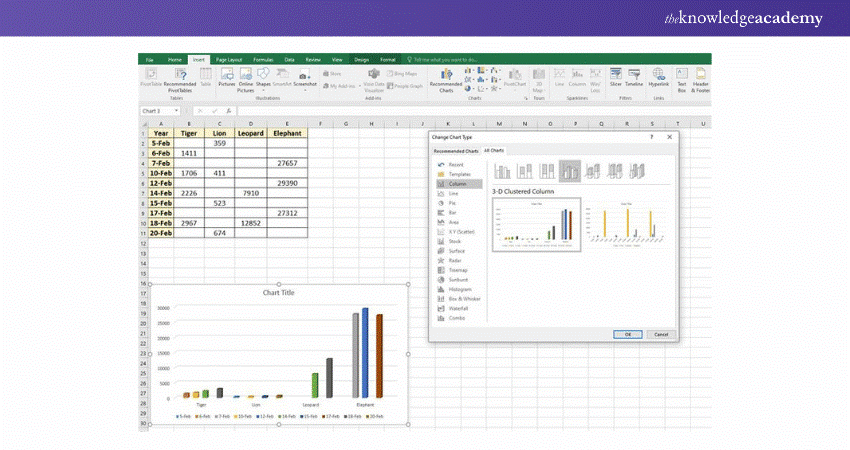This screenshot has height=450, width=850.
Task: Pick Box & Whisker chart category
Action: click(464, 298)
